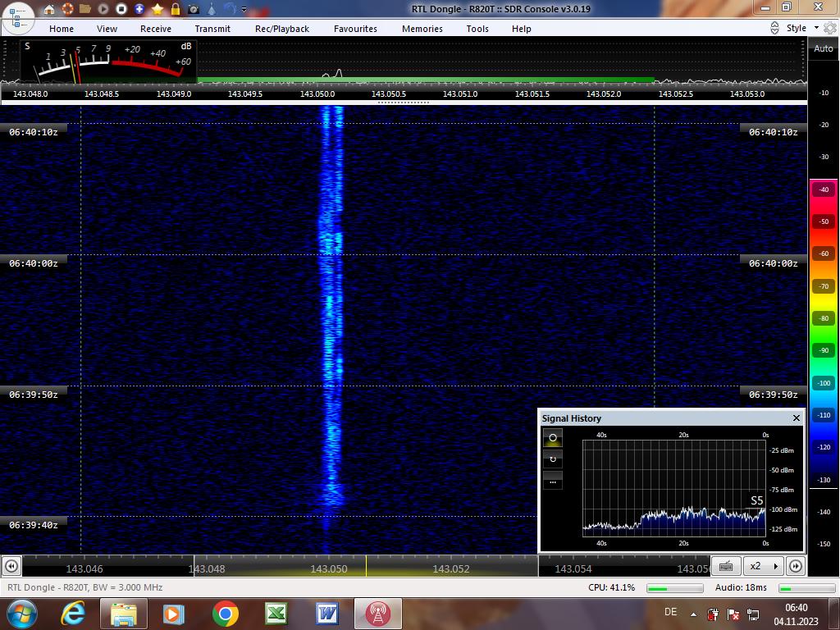The width and height of the screenshot is (840, 630).
Task: Open the View ribbon tab
Action: 107,29
